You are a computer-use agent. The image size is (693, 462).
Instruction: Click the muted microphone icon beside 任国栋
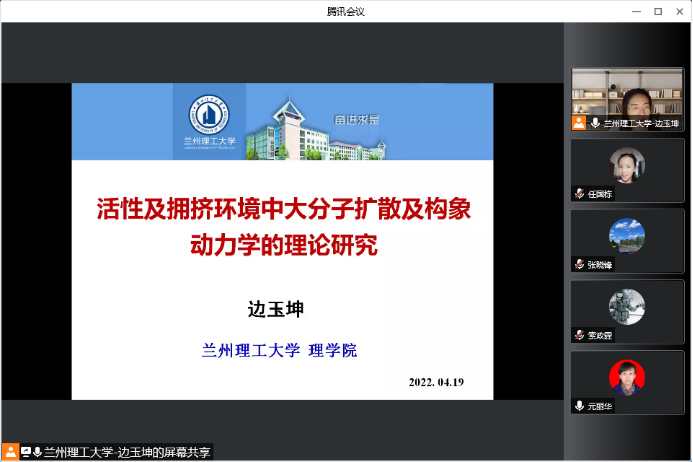578,193
